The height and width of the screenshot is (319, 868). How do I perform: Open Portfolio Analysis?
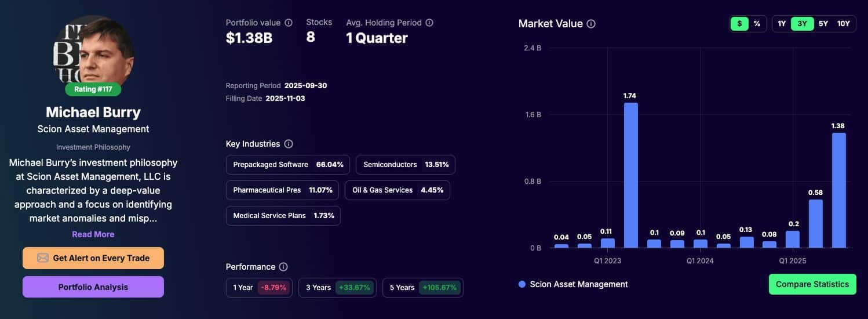pyautogui.click(x=93, y=287)
